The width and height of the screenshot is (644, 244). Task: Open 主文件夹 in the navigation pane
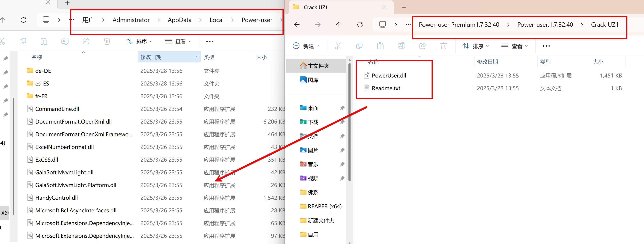click(x=318, y=66)
